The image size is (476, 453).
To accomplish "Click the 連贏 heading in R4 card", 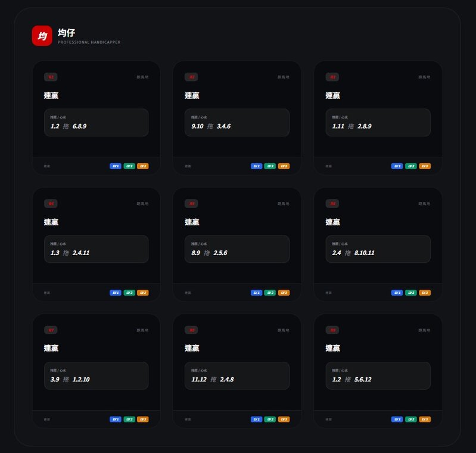I will (x=51, y=222).
